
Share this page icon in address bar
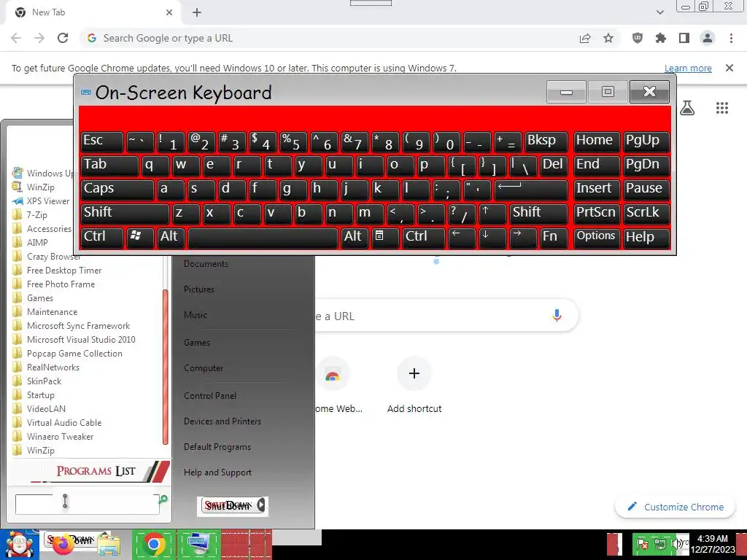coord(585,38)
